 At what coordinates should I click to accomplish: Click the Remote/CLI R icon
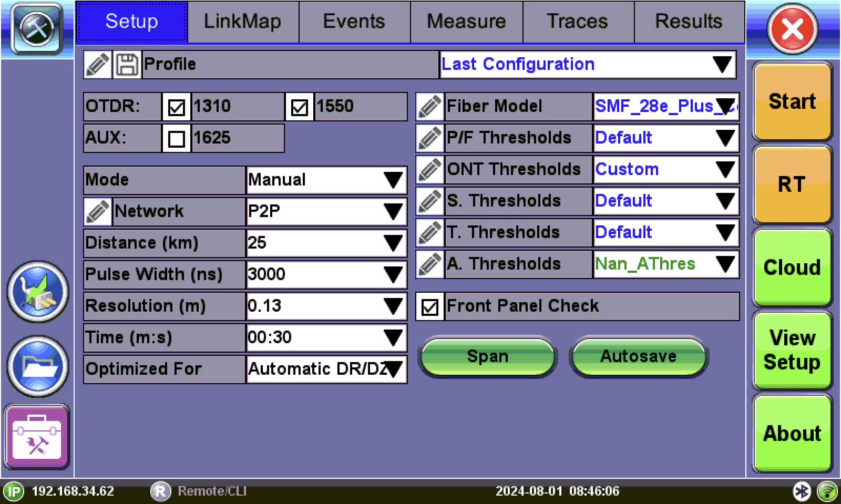[160, 492]
